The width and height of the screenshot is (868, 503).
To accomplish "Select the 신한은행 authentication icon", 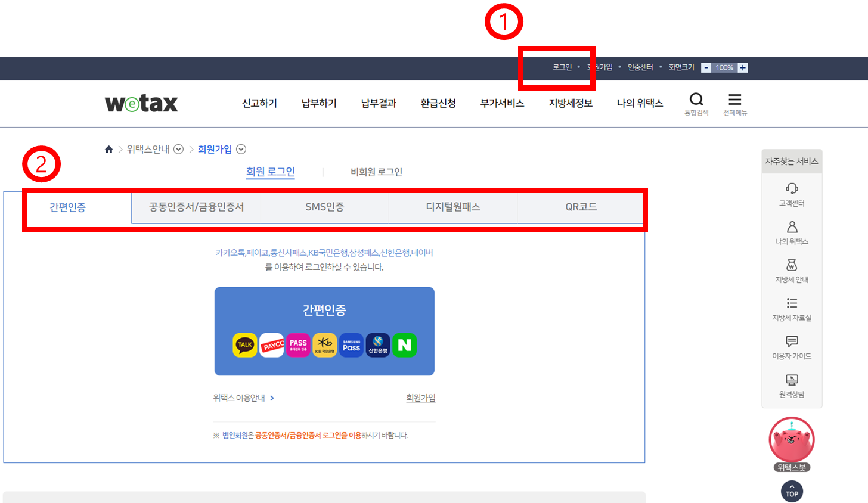I will point(377,345).
